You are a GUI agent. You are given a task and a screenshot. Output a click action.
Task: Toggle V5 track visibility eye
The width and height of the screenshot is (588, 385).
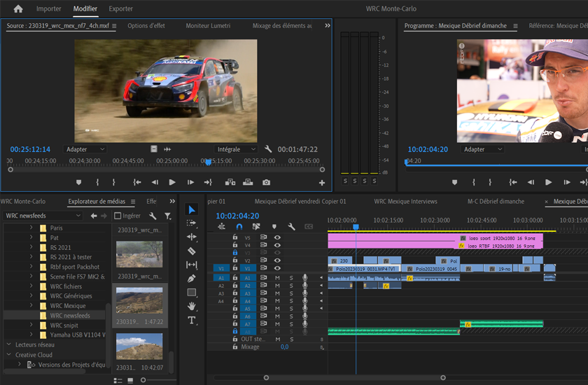(x=277, y=237)
